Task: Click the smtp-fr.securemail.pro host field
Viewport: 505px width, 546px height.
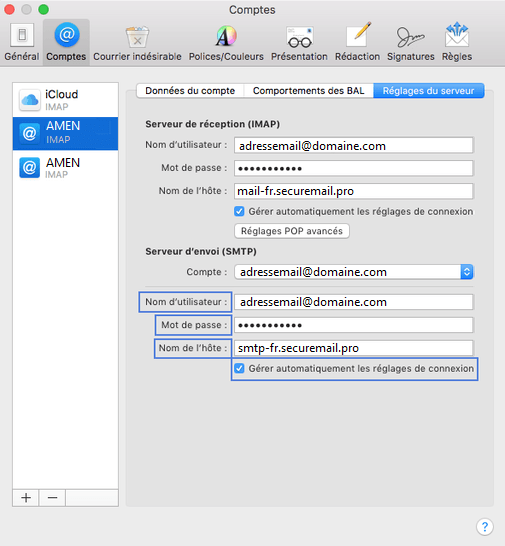Action: click(354, 348)
